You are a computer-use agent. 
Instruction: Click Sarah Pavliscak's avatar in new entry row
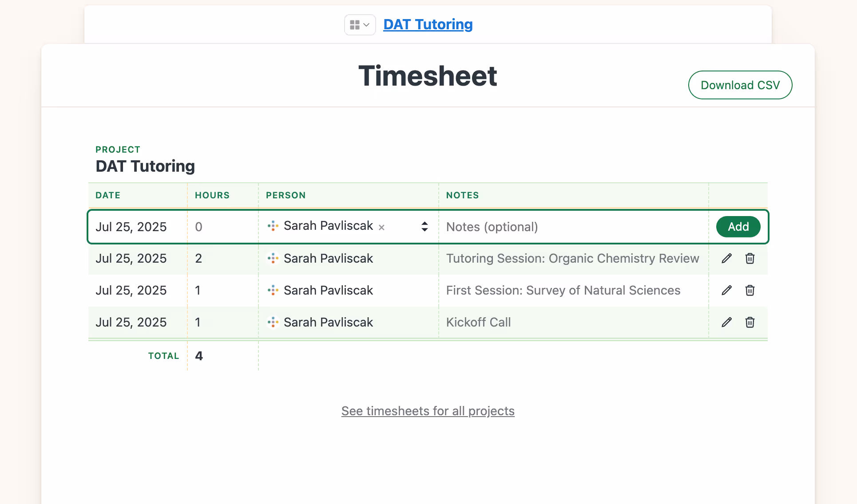pos(274,225)
